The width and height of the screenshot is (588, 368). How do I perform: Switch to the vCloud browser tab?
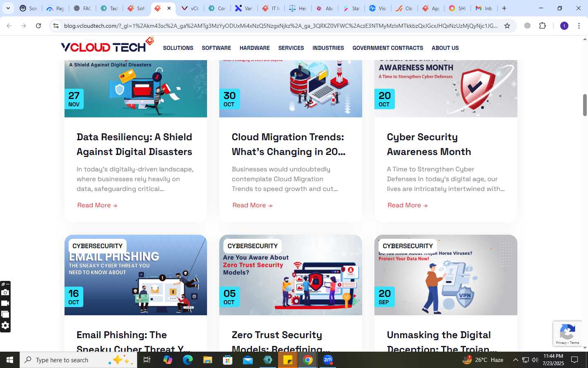[190, 8]
